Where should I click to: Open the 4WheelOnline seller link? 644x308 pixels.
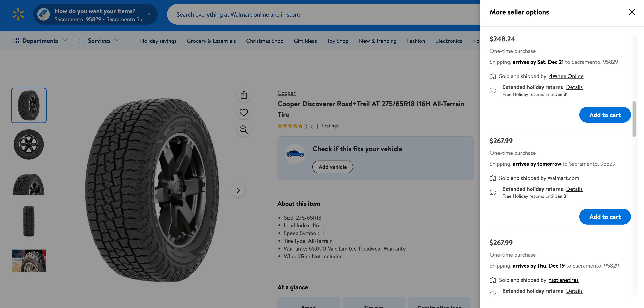coord(566,76)
